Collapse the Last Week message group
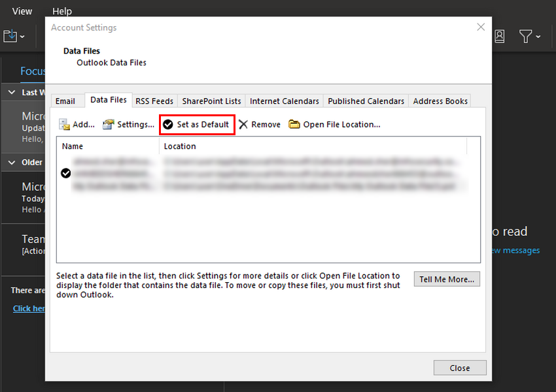 [10, 92]
